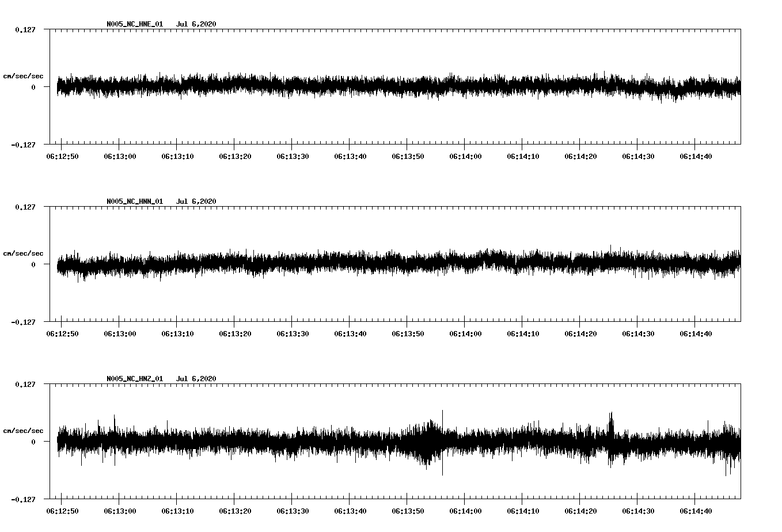This screenshot has height=532, width=782.
Task: Click the N005_NC_HNZ_01 channel title
Action: [135, 379]
